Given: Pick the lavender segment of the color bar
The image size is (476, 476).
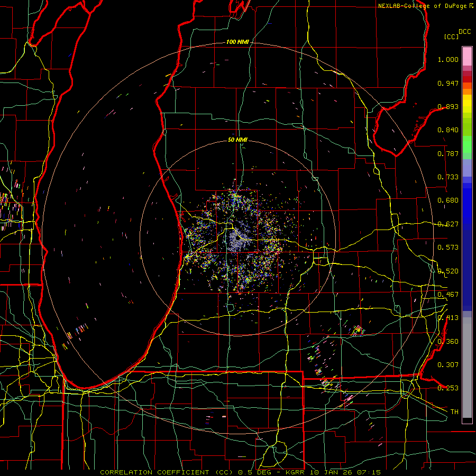Looking at the screenshot, I should pos(467,168).
